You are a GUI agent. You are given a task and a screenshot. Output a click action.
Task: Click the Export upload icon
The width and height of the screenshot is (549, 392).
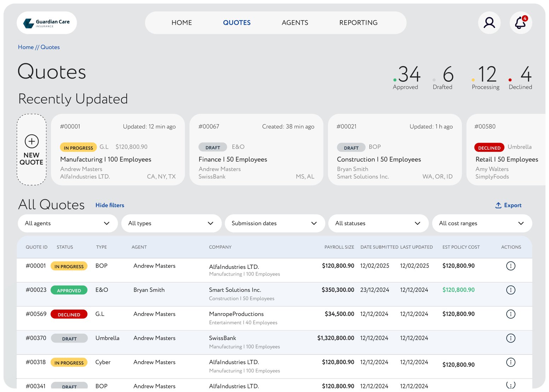(x=498, y=205)
